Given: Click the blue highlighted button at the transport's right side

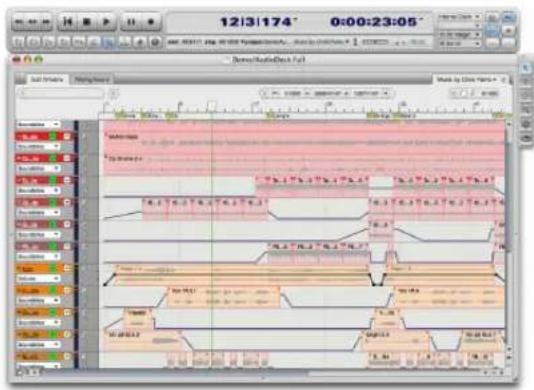Looking at the screenshot, I should click(x=492, y=31).
